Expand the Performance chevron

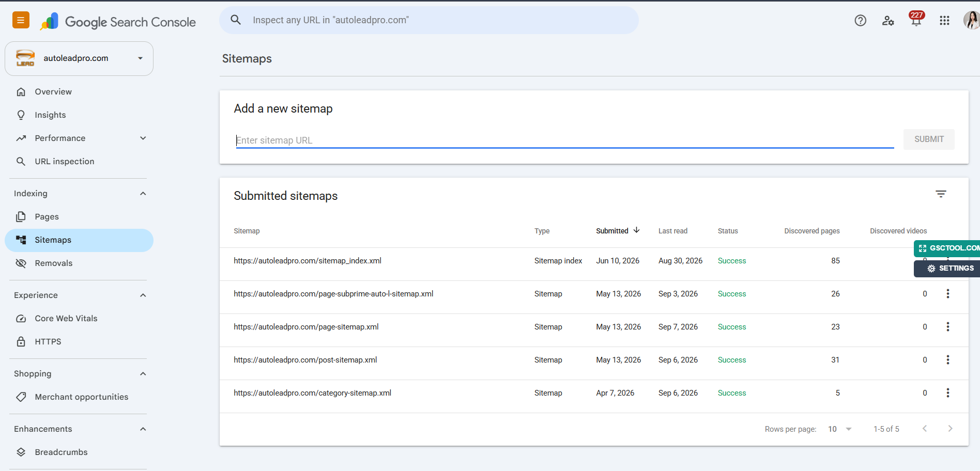point(143,138)
